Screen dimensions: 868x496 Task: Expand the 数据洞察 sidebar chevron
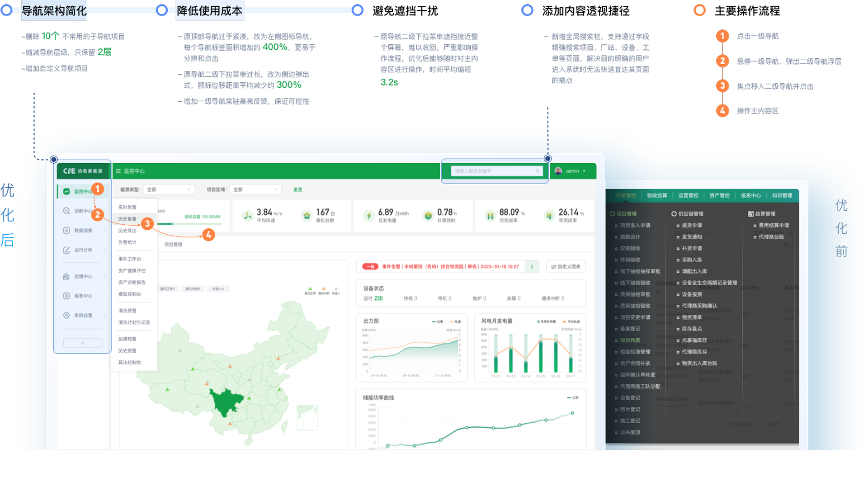104,231
